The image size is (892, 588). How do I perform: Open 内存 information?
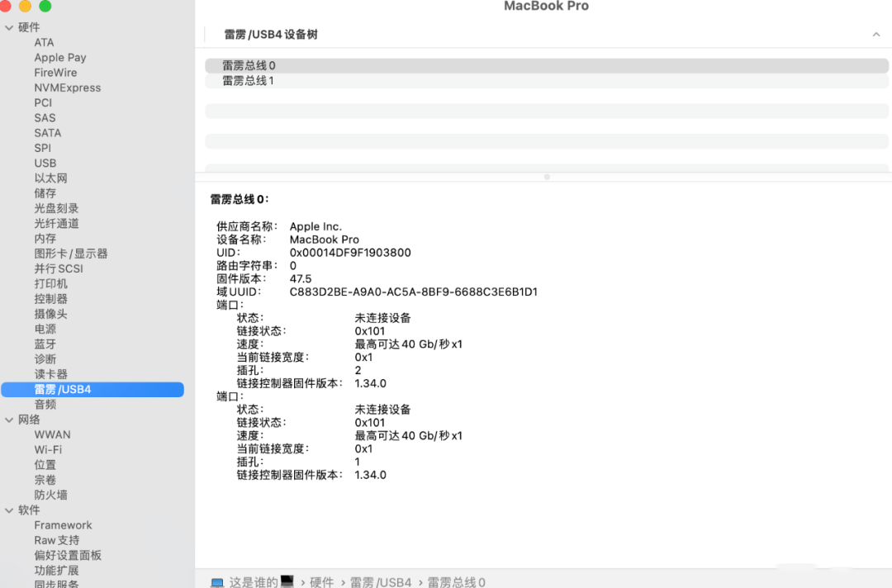click(45, 239)
